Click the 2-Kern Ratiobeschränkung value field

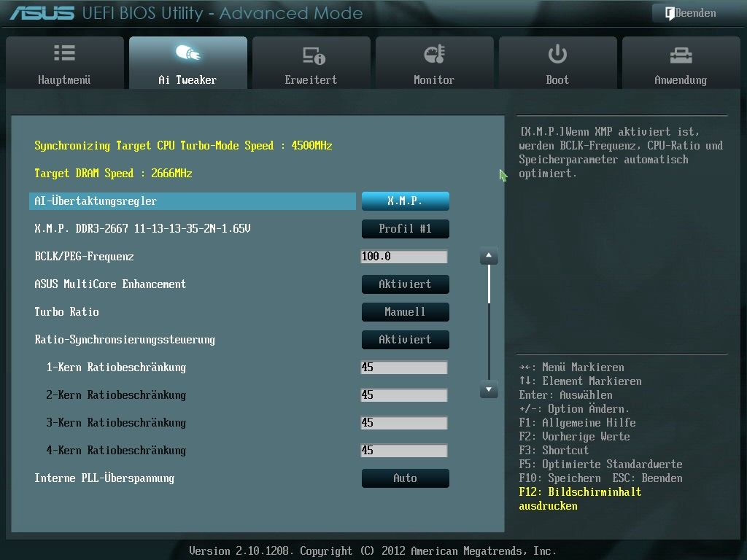tap(404, 394)
